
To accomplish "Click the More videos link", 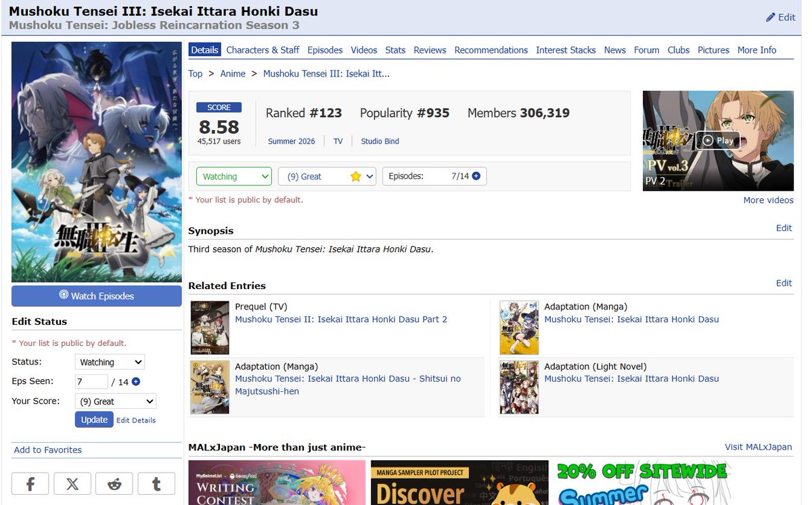I will tap(768, 200).
